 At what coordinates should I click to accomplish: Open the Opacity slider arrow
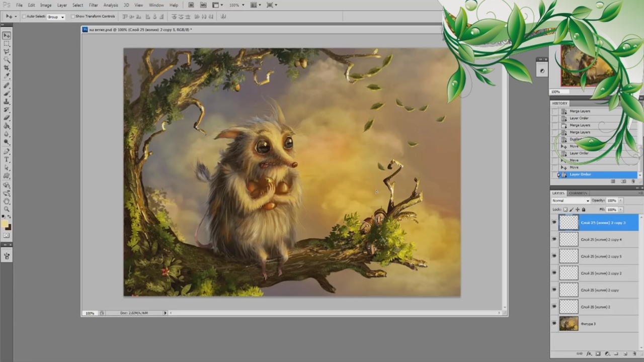click(x=620, y=201)
